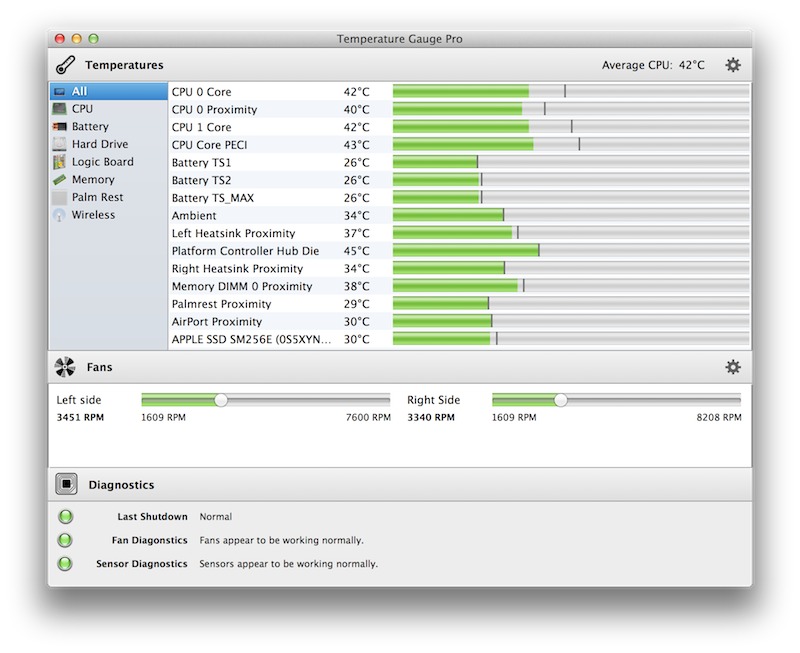Open the Temperatures settings gear
This screenshot has height=653, width=800.
733,65
